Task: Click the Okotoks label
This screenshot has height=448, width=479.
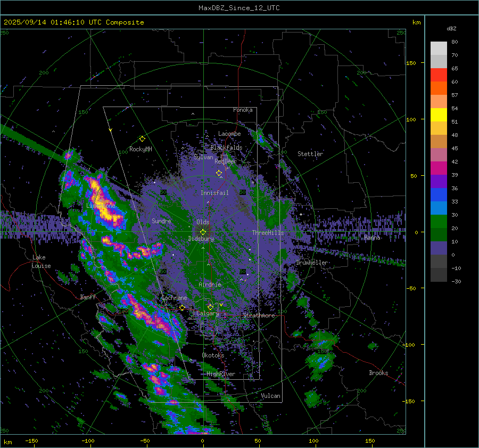Action: [x=213, y=355]
